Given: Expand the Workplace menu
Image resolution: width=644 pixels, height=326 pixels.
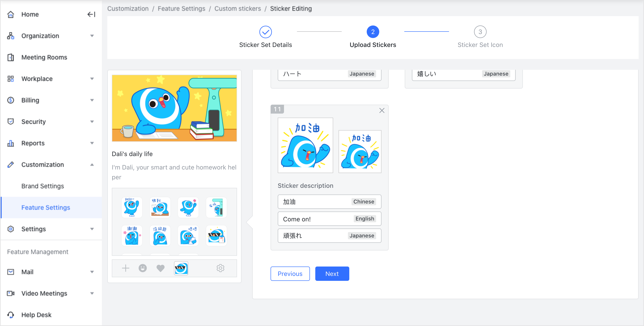Looking at the screenshot, I should pos(92,79).
